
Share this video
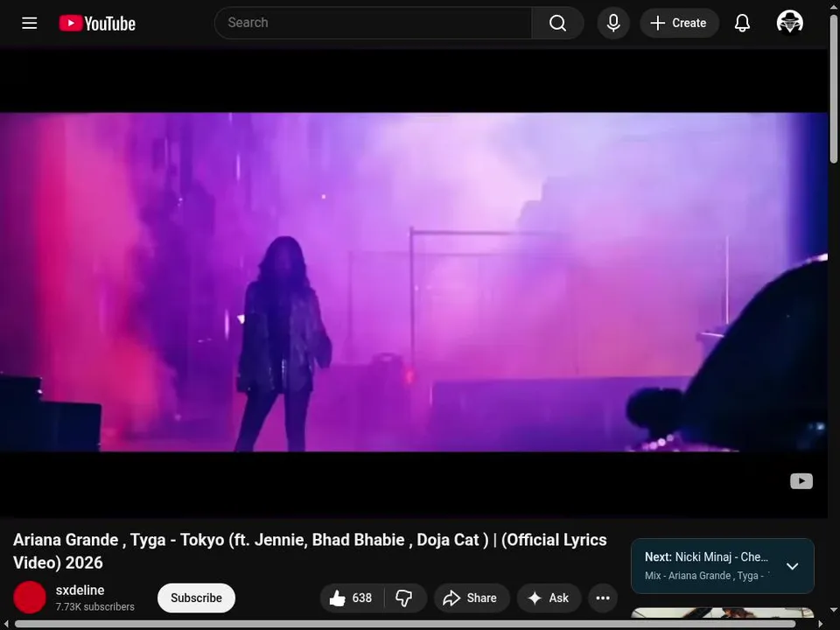tap(472, 598)
